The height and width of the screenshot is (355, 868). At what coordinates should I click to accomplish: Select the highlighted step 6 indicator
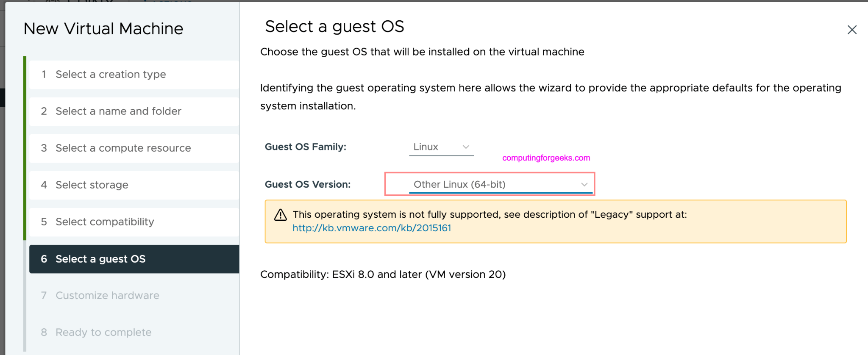click(44, 259)
